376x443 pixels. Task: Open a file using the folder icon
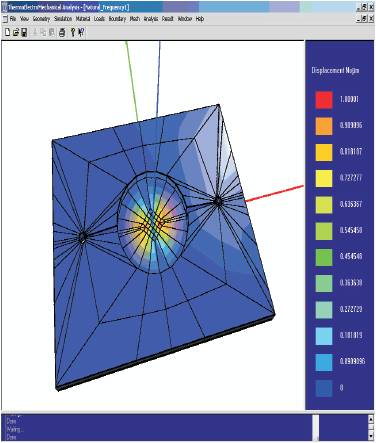[x=16, y=32]
